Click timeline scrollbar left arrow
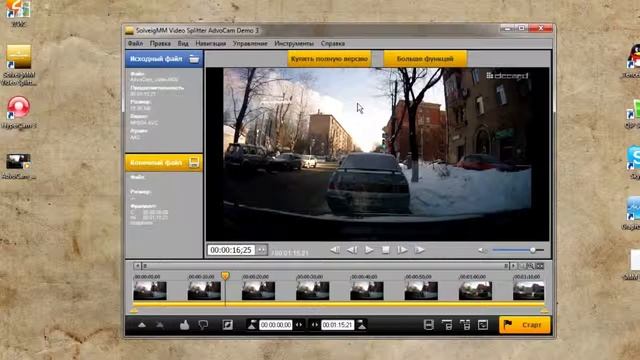Viewport: 640px width, 360px height. pos(137,266)
